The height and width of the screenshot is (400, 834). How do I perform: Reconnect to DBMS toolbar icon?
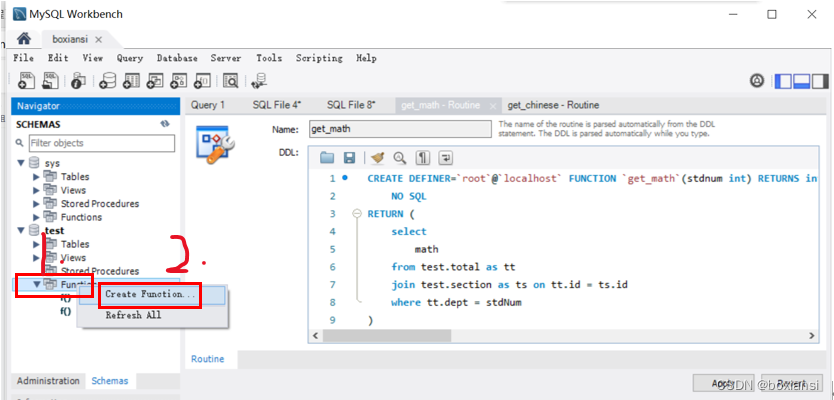(259, 80)
